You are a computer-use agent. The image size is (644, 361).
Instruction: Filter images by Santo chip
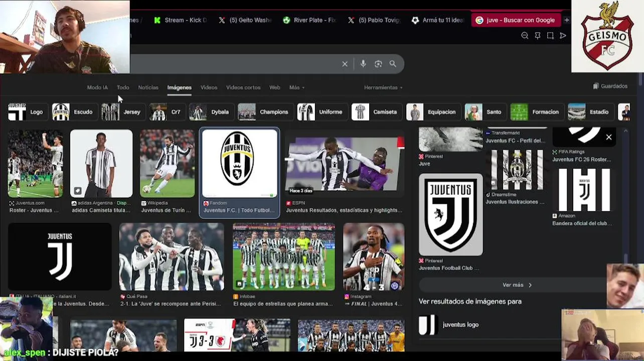coord(485,112)
